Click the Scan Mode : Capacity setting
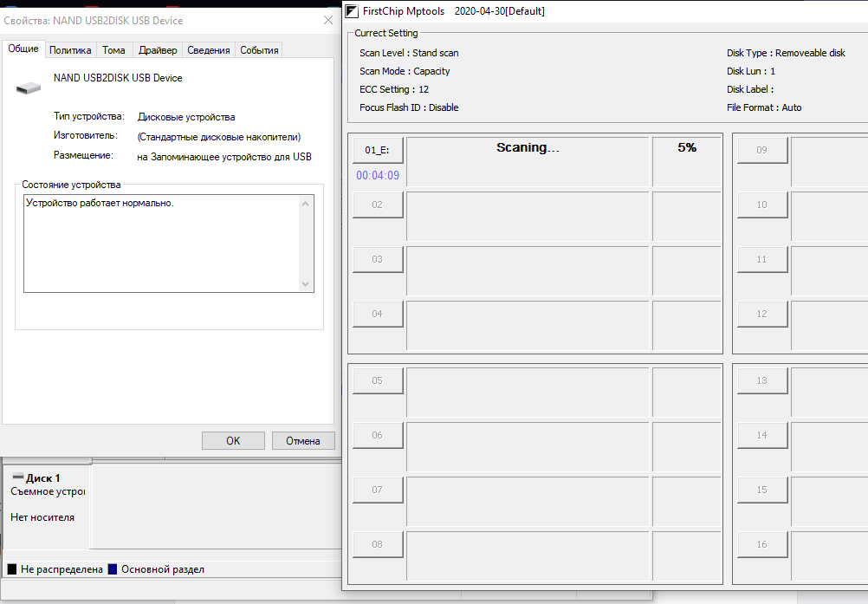This screenshot has width=868, height=604. pyautogui.click(x=405, y=71)
